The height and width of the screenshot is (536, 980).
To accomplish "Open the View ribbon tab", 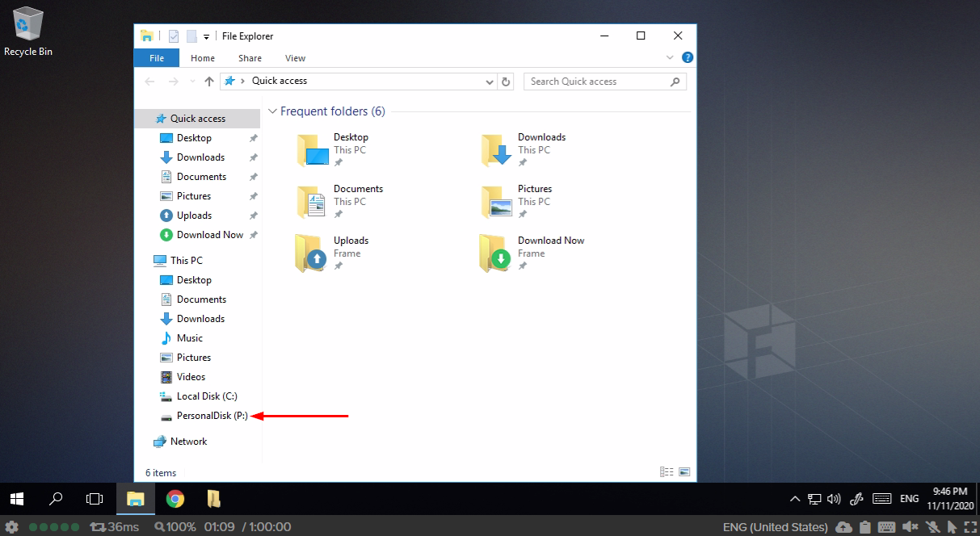I will (x=295, y=58).
